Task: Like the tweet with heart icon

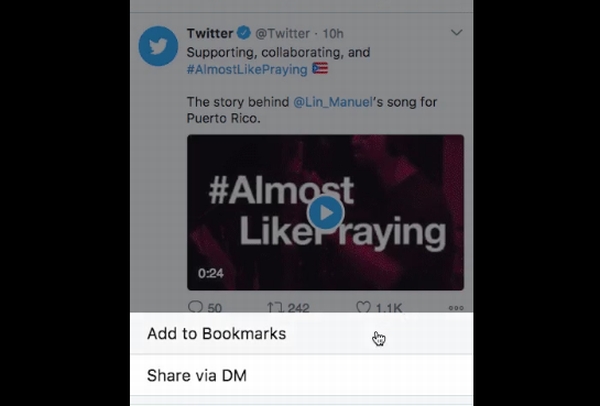Action: (364, 307)
